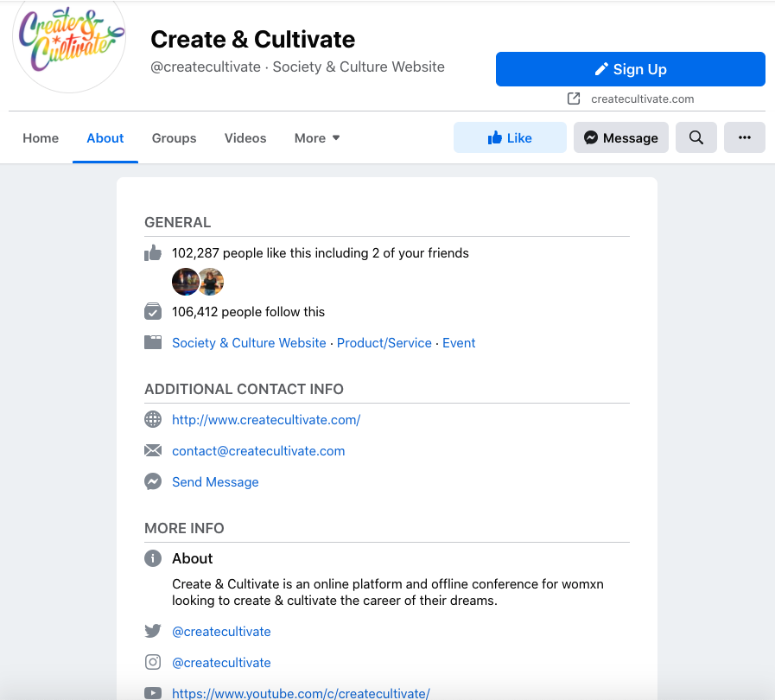Search this page with magnifier icon

click(696, 137)
